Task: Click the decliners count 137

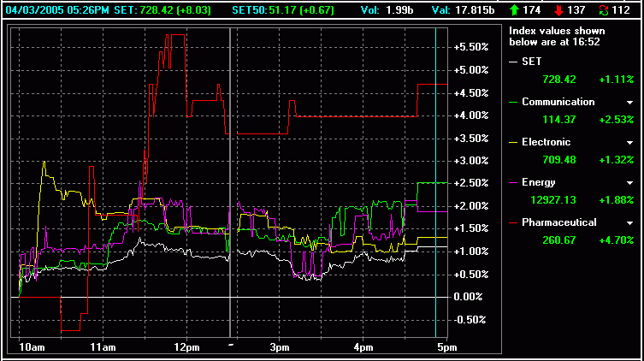Action: (576, 10)
